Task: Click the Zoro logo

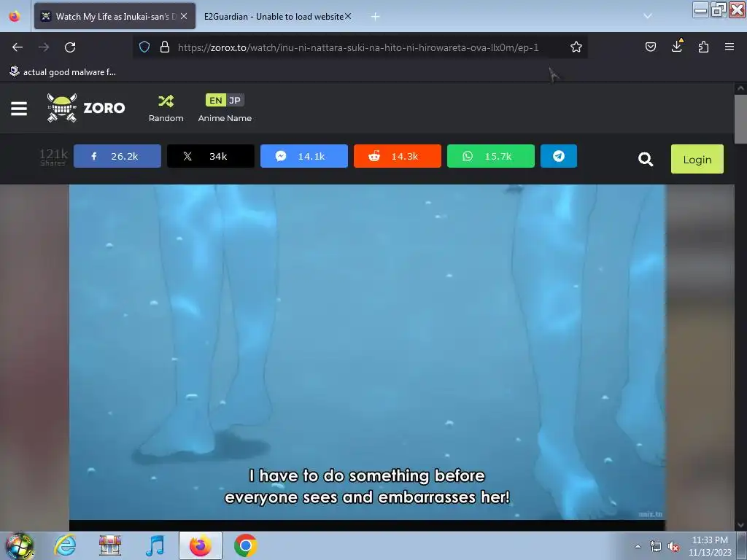Action: 86,108
